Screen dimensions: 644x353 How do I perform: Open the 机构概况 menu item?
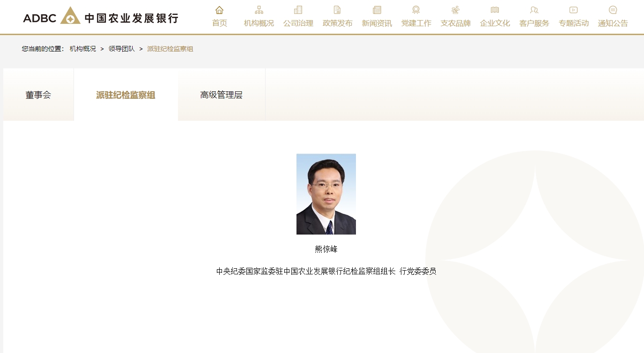click(259, 23)
